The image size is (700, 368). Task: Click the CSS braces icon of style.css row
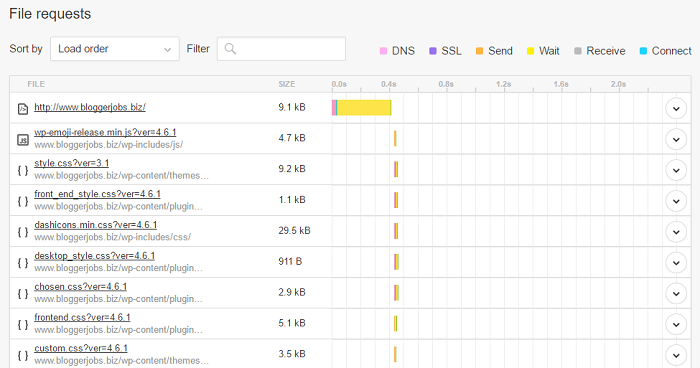[x=23, y=171]
